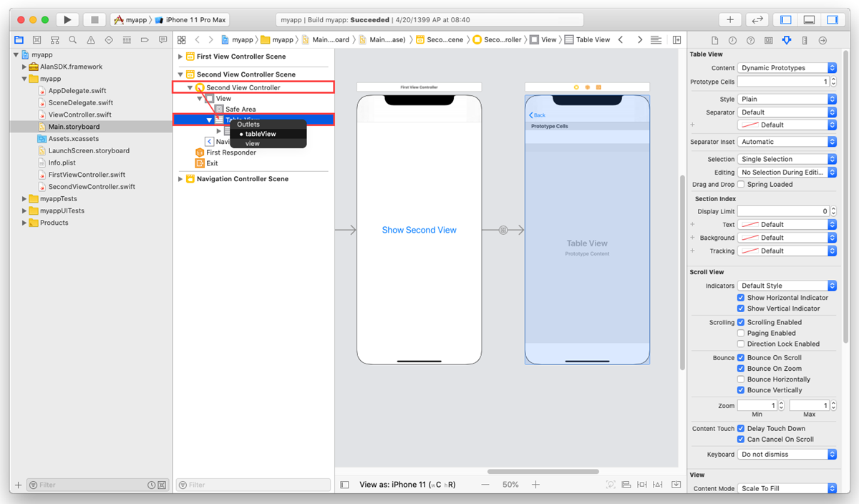Enable Paging Enabled for the scroll view
The image size is (859, 504).
pos(741,333)
